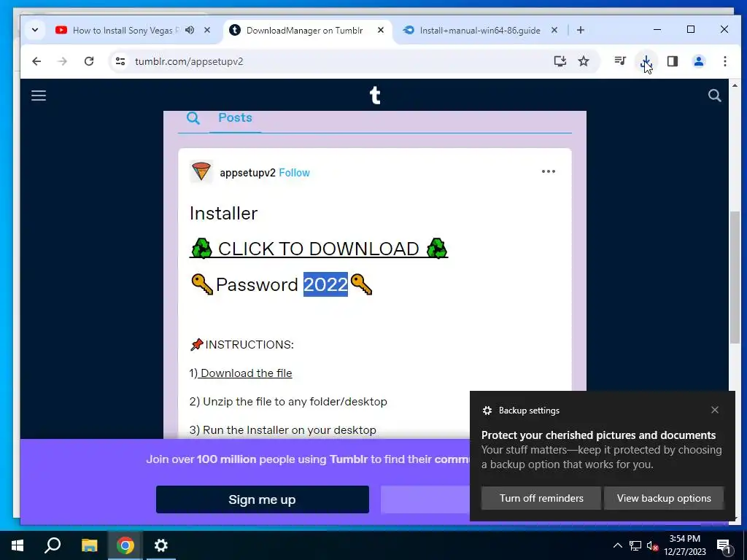Show hidden system tray icons

click(x=617, y=545)
